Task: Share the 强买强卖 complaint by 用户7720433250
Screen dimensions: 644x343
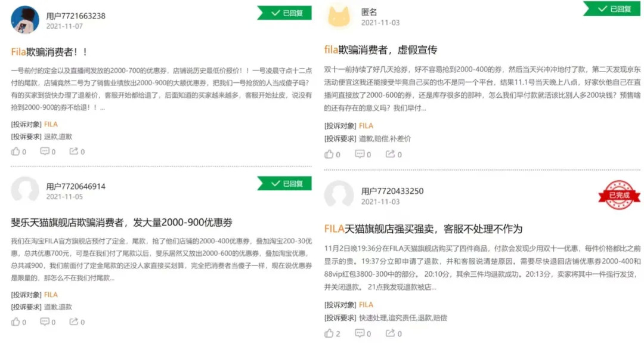Action: click(x=390, y=333)
